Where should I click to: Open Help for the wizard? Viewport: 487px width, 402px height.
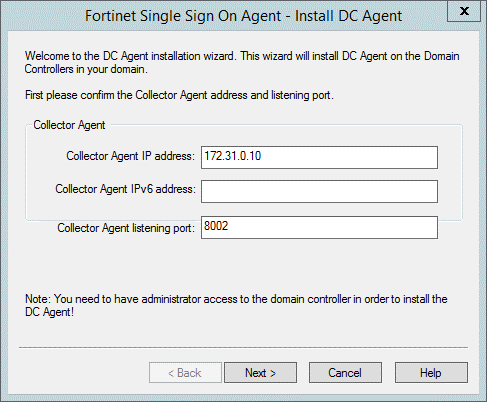tap(431, 373)
